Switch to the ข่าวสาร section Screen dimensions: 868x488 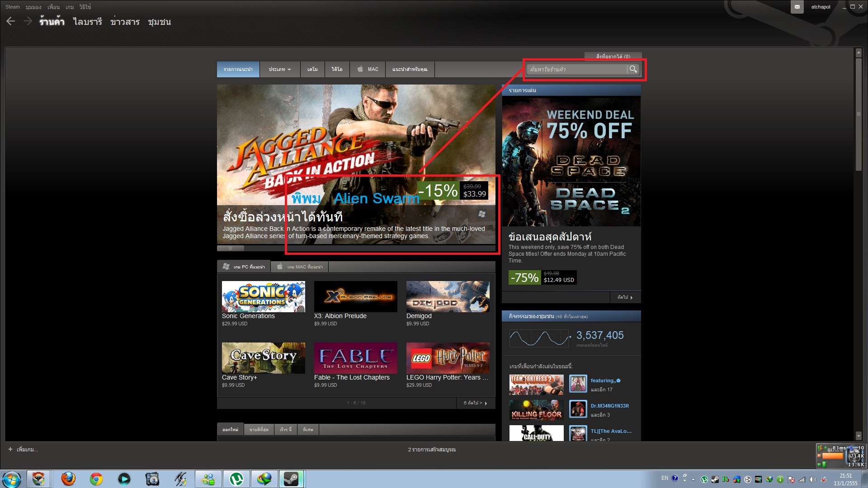[x=125, y=22]
